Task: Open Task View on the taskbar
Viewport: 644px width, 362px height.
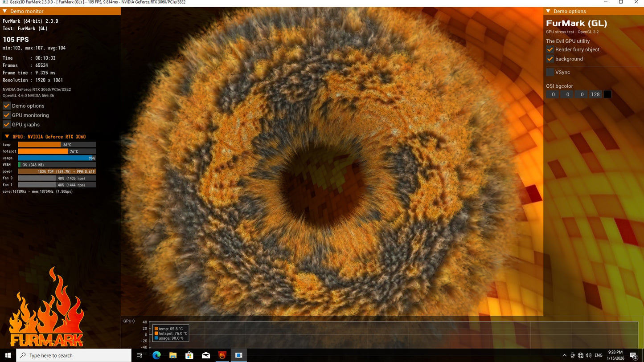Action: [x=139, y=355]
